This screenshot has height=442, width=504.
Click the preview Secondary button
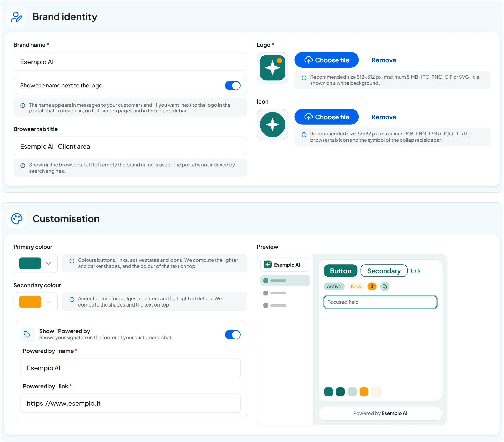[384, 271]
